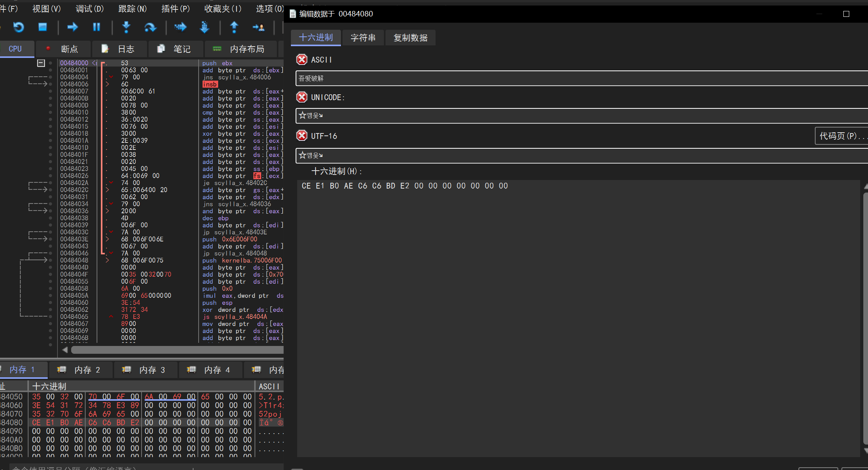This screenshot has height=470, width=868.
Task: Click the trace into icon
Action: [180, 27]
